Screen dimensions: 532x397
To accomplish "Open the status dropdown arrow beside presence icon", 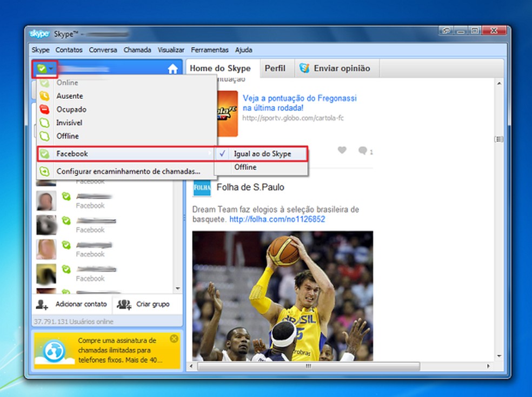I will (51, 69).
